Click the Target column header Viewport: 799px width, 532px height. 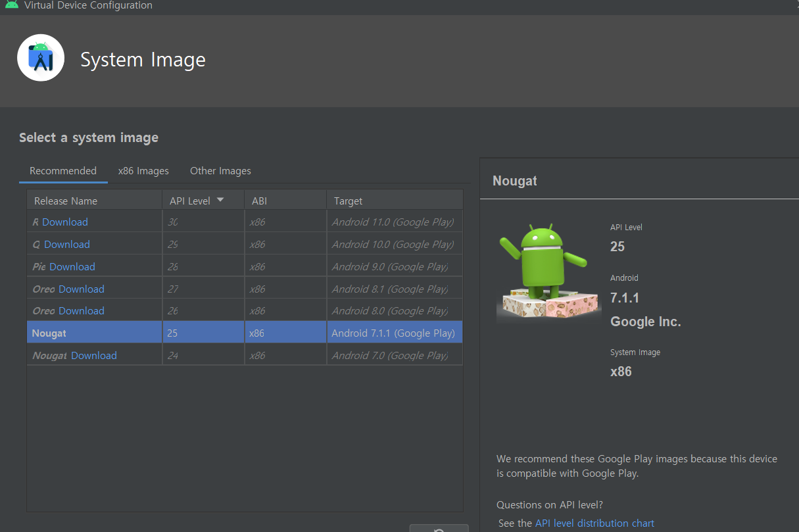pos(395,201)
